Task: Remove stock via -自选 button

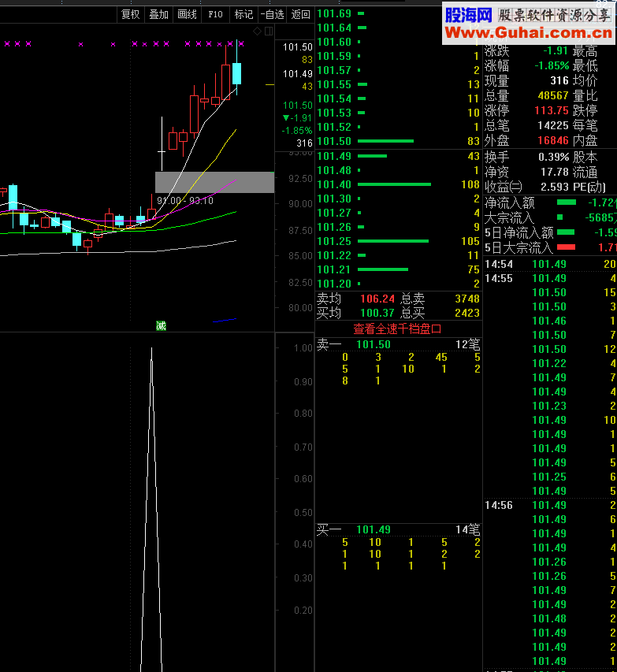Action: click(273, 14)
